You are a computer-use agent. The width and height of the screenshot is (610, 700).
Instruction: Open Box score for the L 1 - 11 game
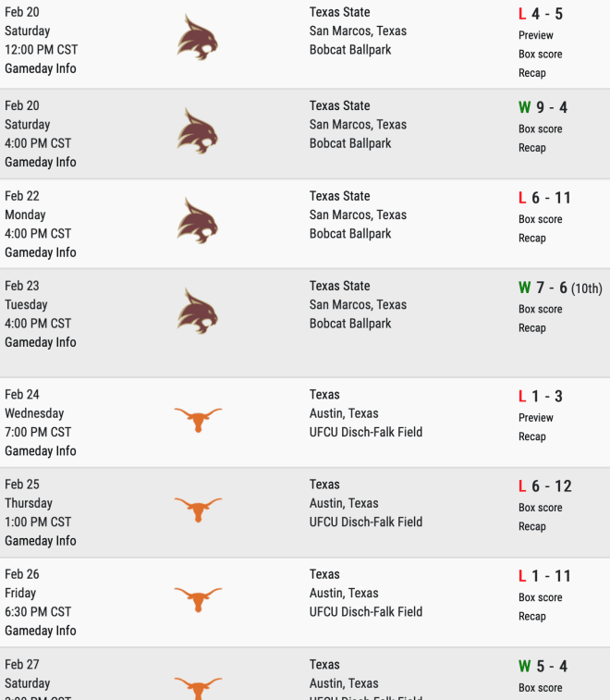[540, 597]
